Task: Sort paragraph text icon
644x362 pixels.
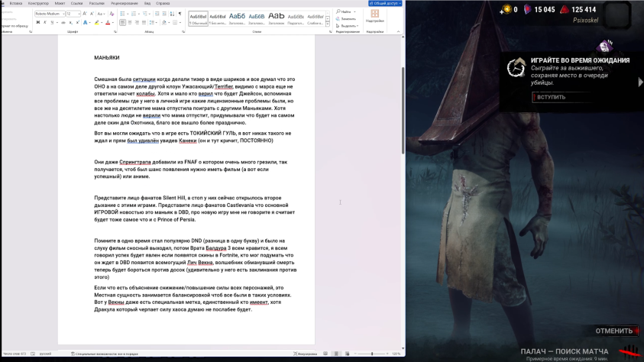Action: pos(172,14)
